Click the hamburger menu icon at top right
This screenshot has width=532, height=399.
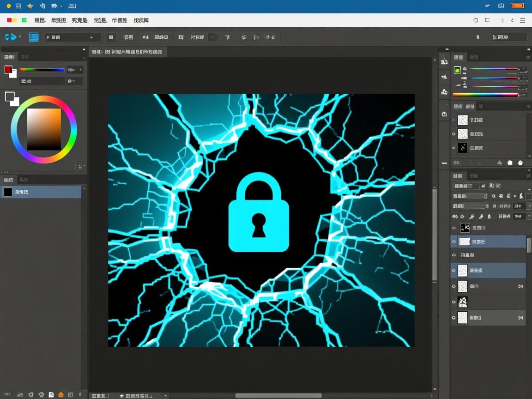(x=523, y=20)
